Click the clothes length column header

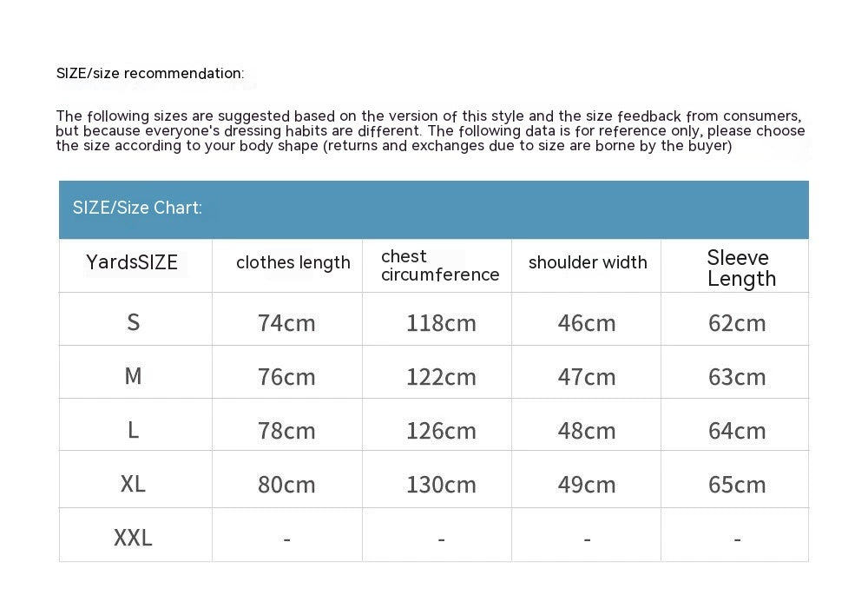[x=293, y=262]
